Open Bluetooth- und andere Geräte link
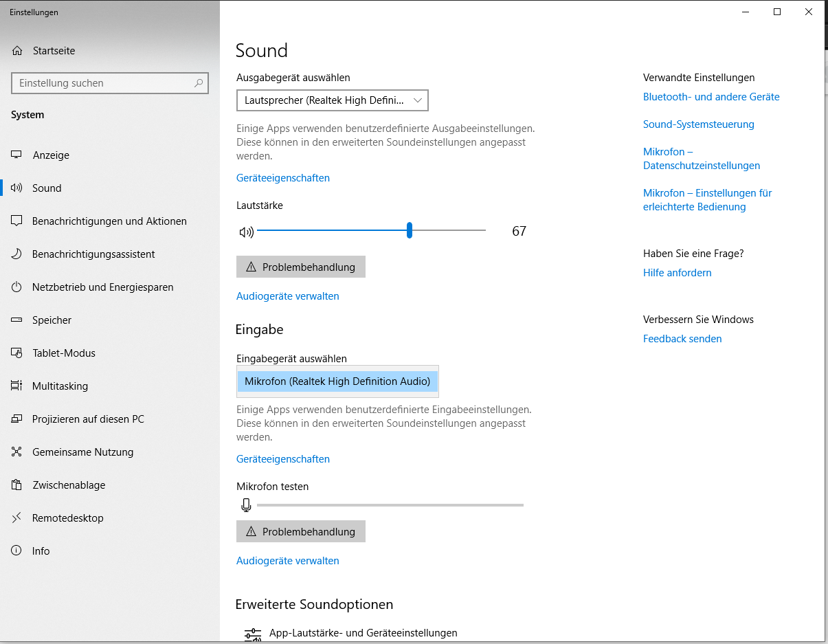The width and height of the screenshot is (828, 644). [711, 97]
